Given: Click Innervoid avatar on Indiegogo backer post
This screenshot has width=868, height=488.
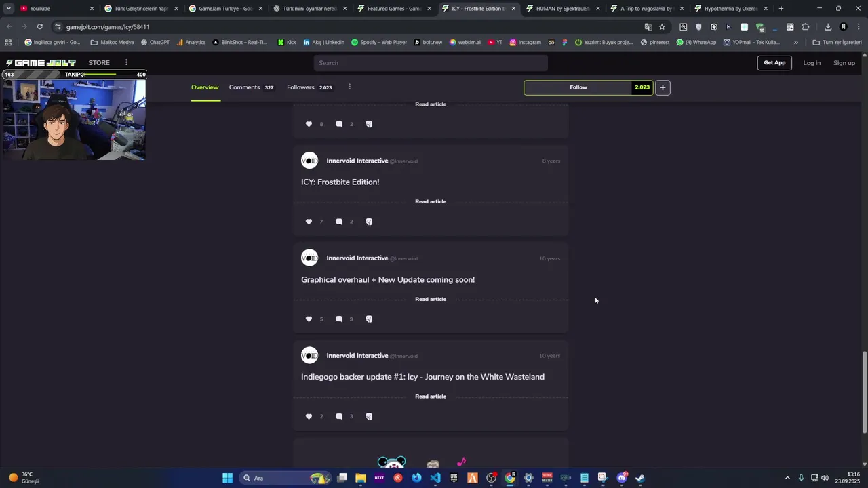Looking at the screenshot, I should pyautogui.click(x=309, y=356).
